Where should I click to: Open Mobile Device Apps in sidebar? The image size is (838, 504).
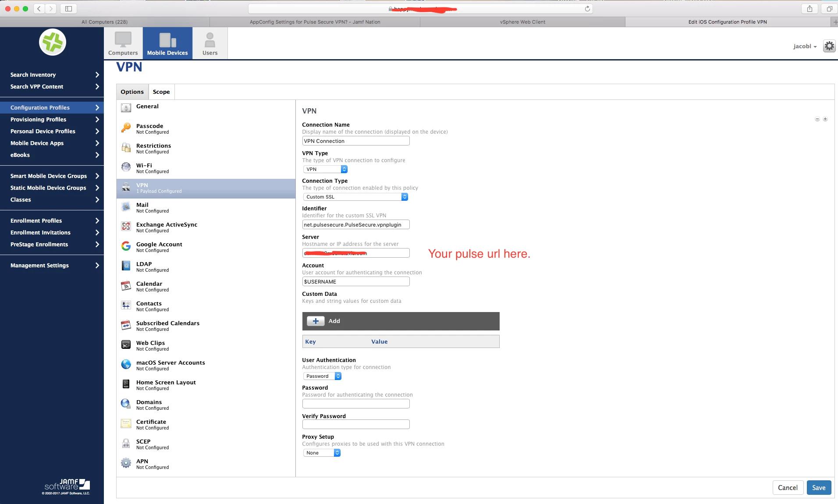(x=52, y=143)
